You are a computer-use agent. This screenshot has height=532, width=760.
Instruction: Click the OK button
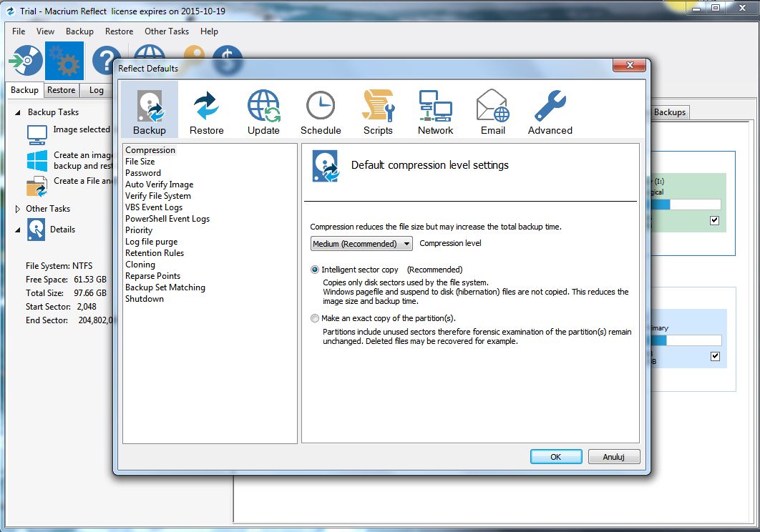click(x=556, y=457)
